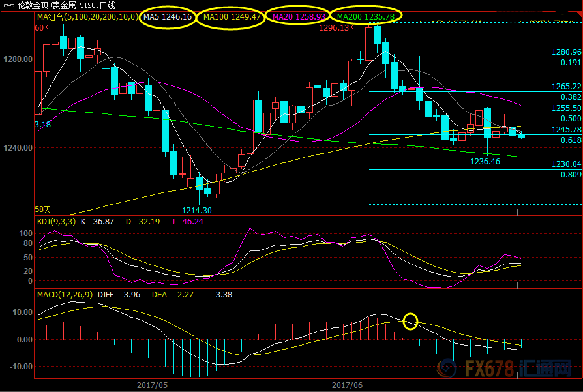Viewport: 583px width, 392px height.
Task: Open the KDJ(9,3,3) indicator settings label
Action: coord(55,222)
